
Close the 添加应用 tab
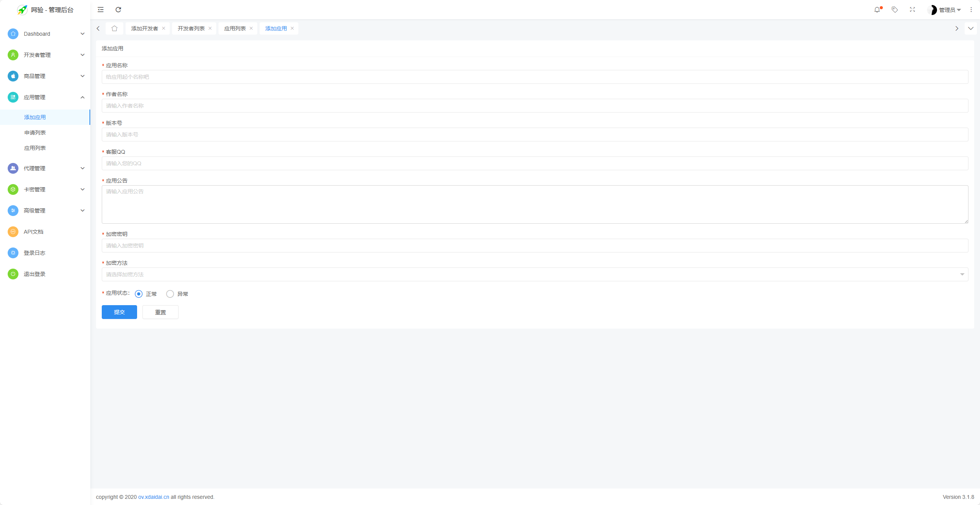(292, 28)
